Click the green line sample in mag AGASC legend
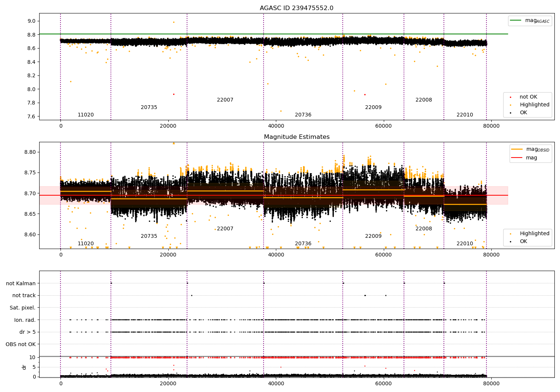Image resolution: width=560 pixels, height=392 pixels. pyautogui.click(x=516, y=21)
